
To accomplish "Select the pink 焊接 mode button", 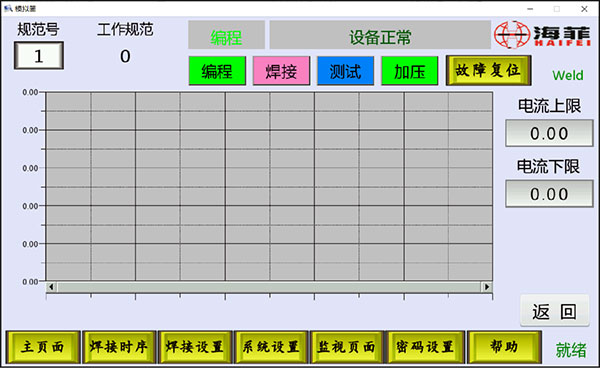I will (281, 71).
